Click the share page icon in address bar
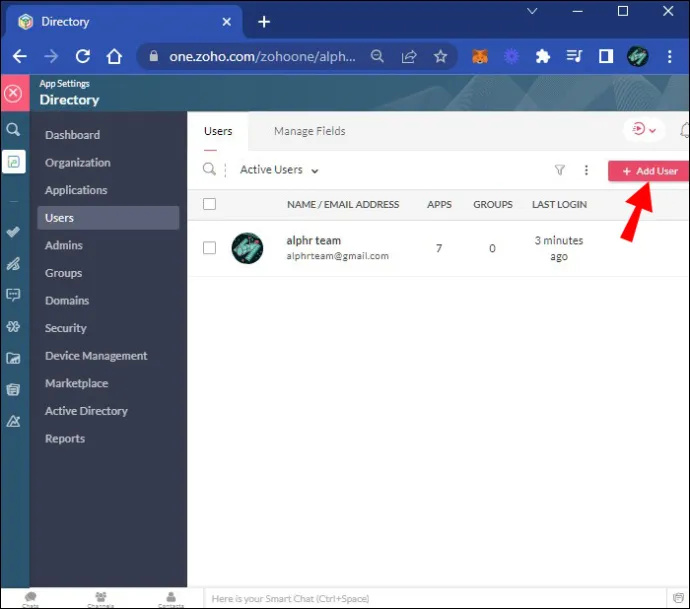Viewport: 690px width, 609px height. coord(409,56)
